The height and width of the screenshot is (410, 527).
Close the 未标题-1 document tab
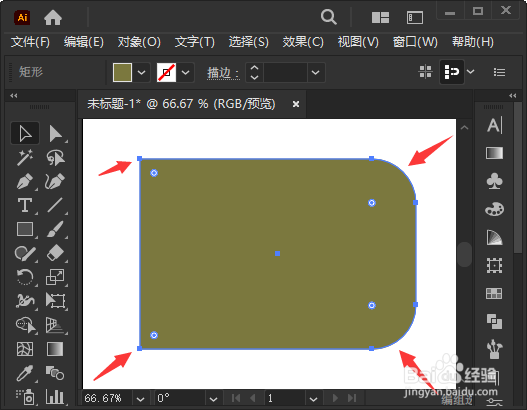click(296, 104)
